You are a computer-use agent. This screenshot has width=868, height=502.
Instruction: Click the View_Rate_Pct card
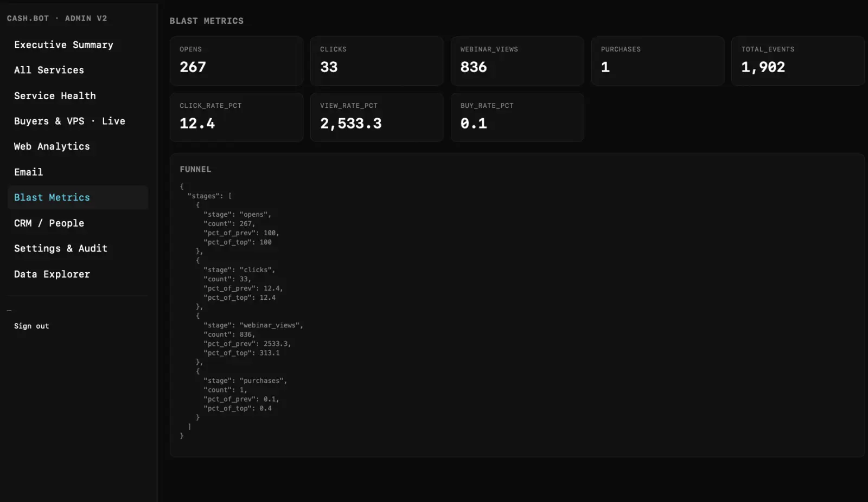tap(376, 117)
